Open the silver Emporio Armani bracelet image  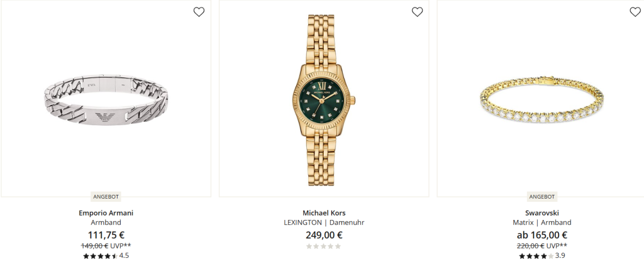click(106, 100)
